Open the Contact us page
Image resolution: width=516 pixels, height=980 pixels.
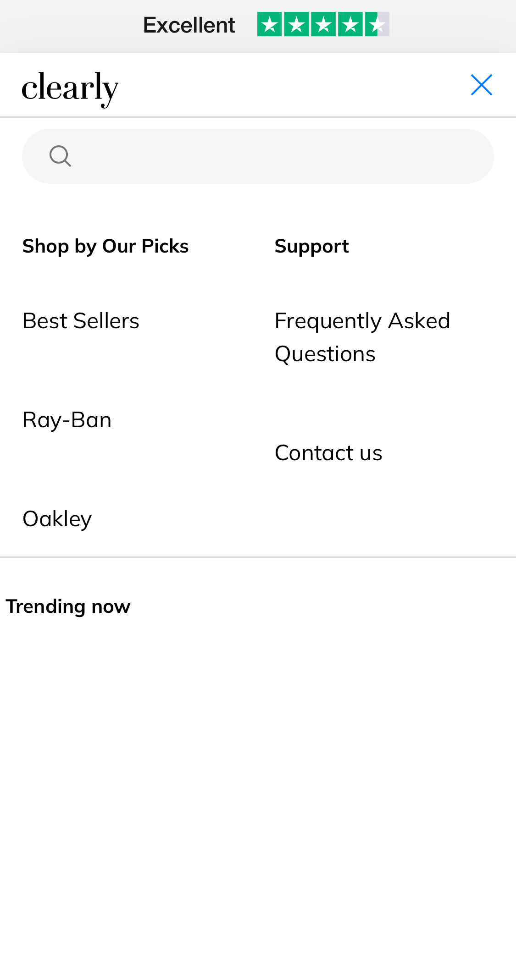(328, 452)
